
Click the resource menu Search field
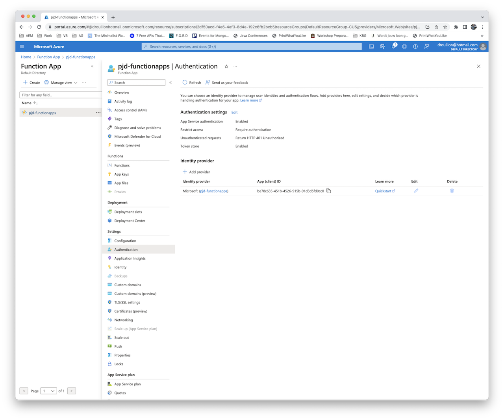pyautogui.click(x=136, y=83)
